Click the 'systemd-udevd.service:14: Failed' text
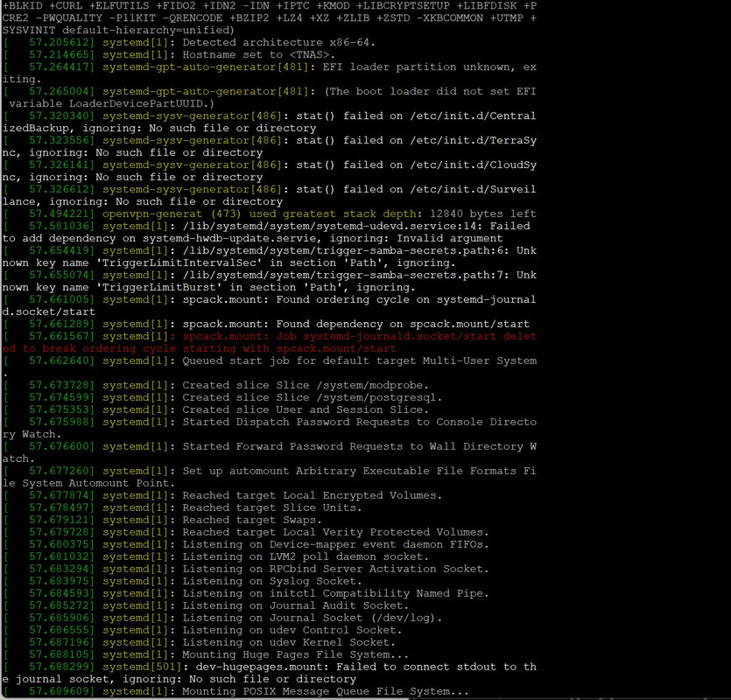731x700 pixels. coord(425,226)
